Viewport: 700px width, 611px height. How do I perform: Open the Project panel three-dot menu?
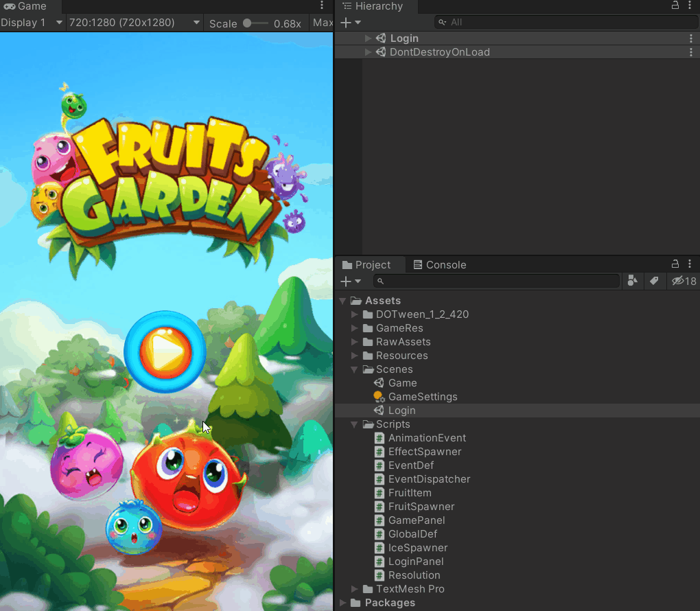tap(690, 264)
